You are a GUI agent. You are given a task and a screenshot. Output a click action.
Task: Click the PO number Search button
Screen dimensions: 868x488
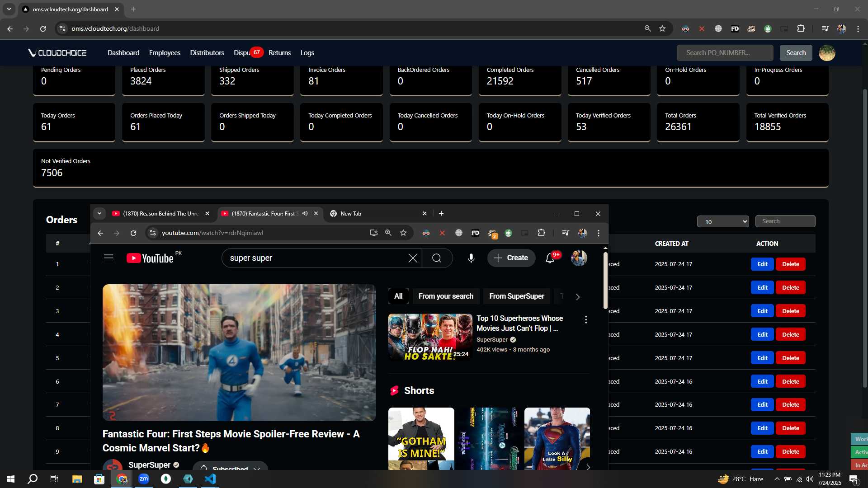click(796, 53)
